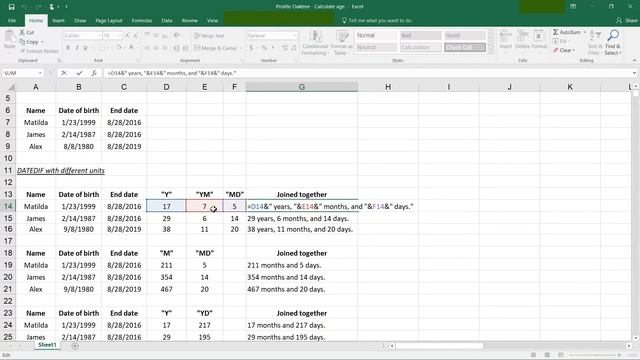Screen dimensions: 640x360
Task: Switch to the Insert tab
Action: pyautogui.click(x=58, y=20)
